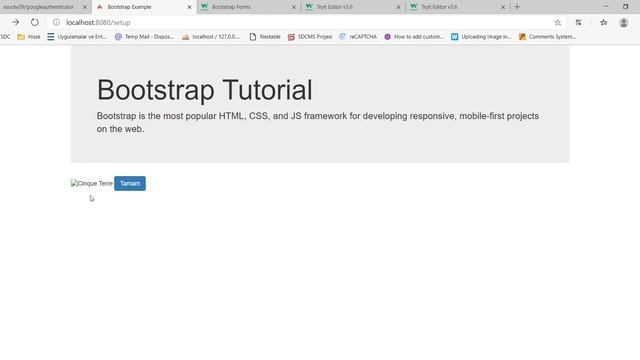Open the How to add custom... bookmark
The image size is (640, 360).
414,37
